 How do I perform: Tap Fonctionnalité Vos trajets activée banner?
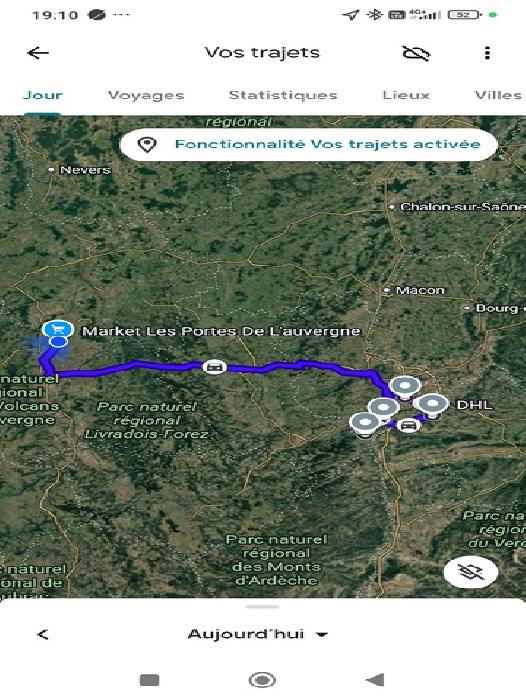click(x=309, y=144)
